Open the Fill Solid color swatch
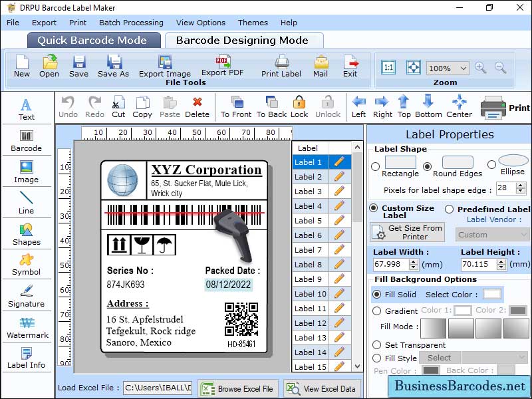Screen dimensions: 532x399 click(491, 294)
